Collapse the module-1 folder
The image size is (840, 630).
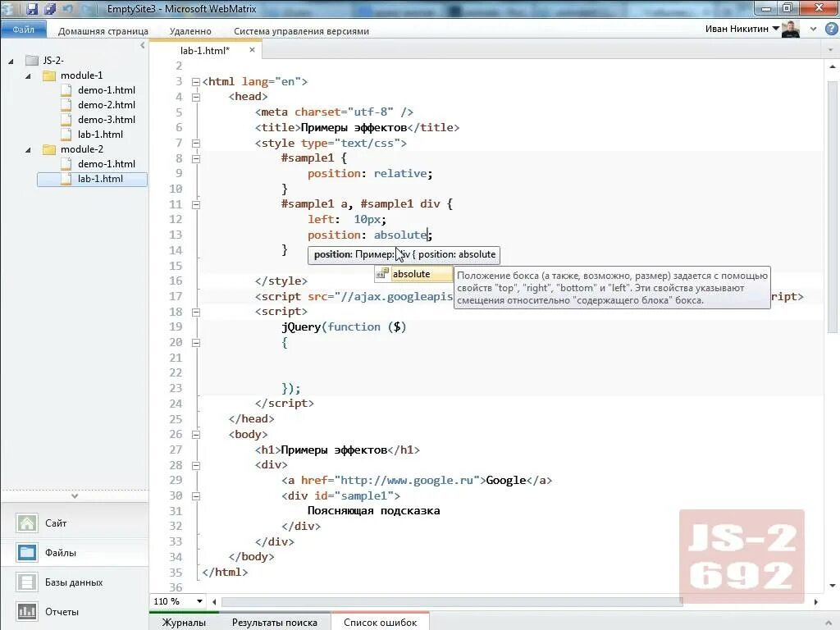click(27, 75)
